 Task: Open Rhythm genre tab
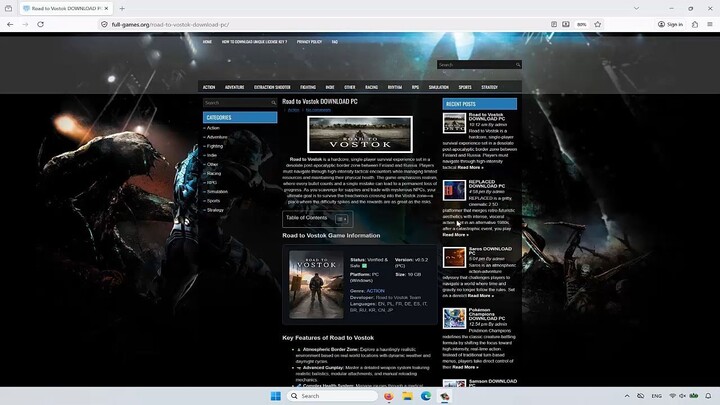pos(395,87)
